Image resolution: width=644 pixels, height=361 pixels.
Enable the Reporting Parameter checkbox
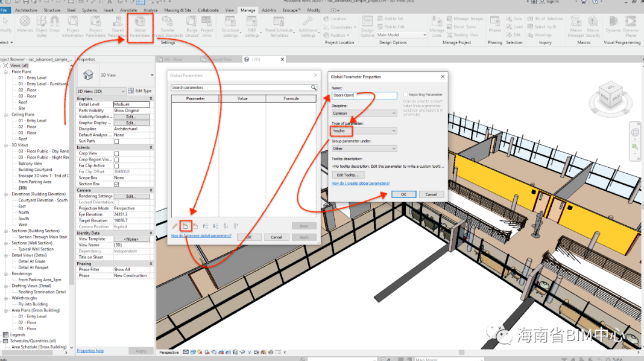(x=405, y=95)
